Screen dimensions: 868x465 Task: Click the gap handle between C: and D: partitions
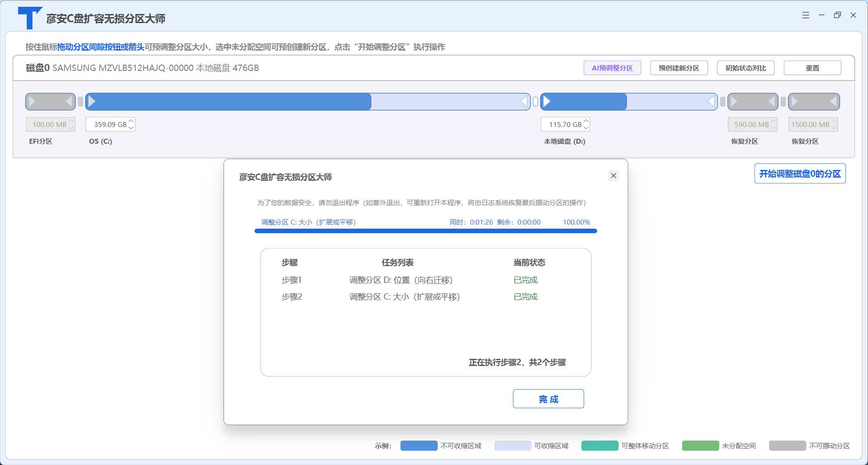536,102
